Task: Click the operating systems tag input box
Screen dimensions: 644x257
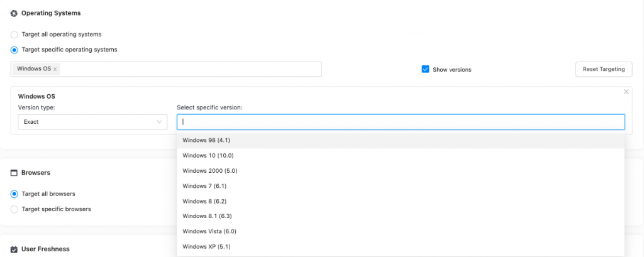Action: coord(189,69)
